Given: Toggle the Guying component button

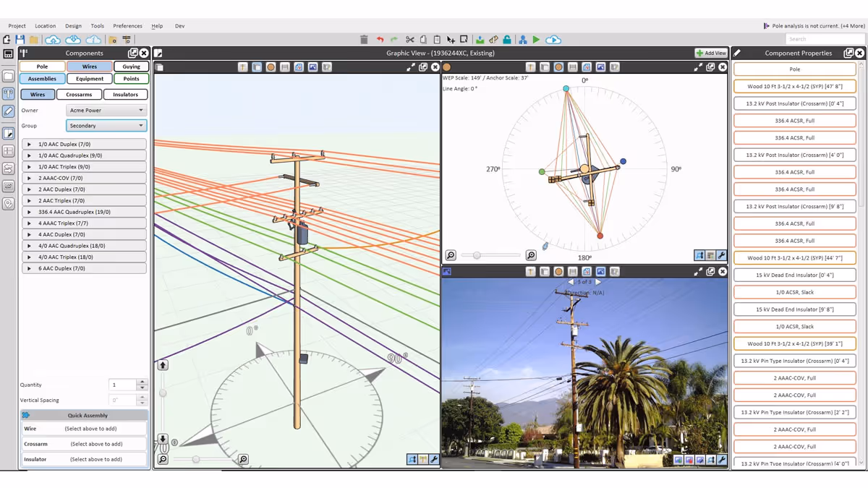Looking at the screenshot, I should [131, 67].
